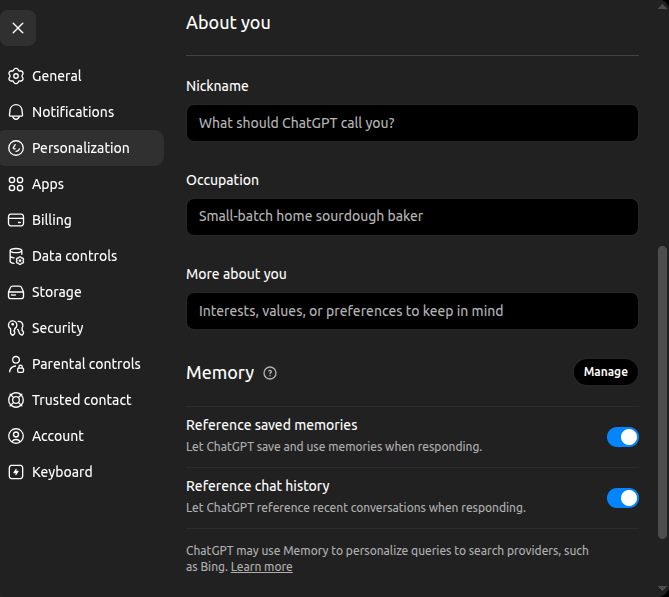669x597 pixels.
Task: Click the Memory help question-mark icon
Action: pos(270,373)
